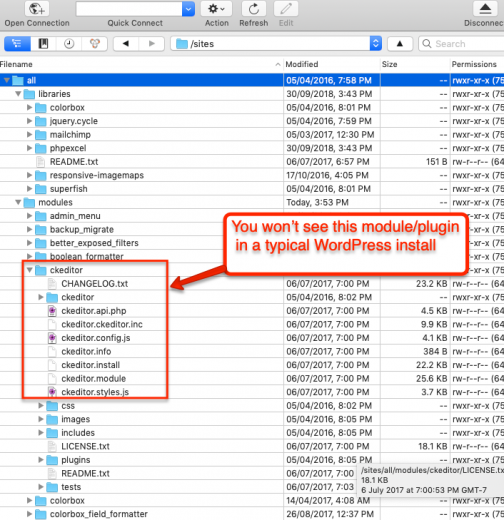Viewport: 504px width, 520px height.
Task: Select the outline browser view icon
Action: 17,44
